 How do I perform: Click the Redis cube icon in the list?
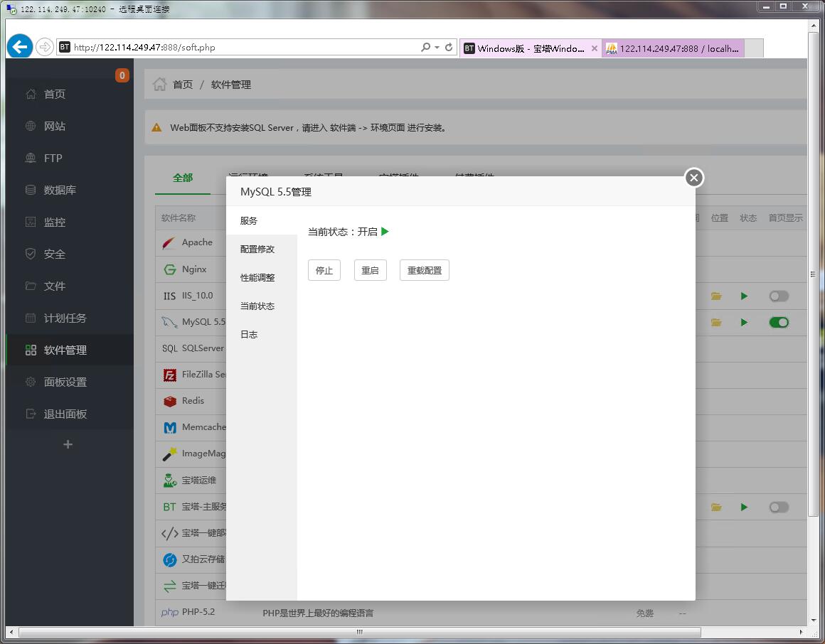click(169, 401)
